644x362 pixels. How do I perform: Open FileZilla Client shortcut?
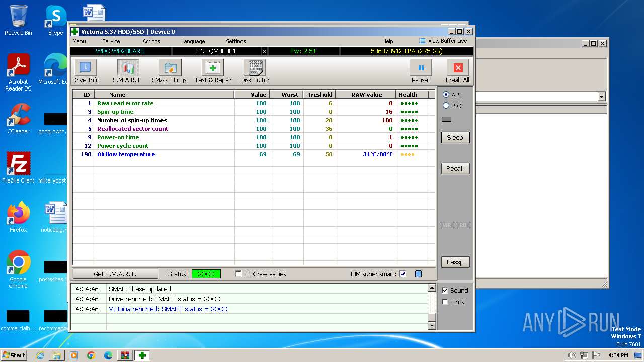18,168
